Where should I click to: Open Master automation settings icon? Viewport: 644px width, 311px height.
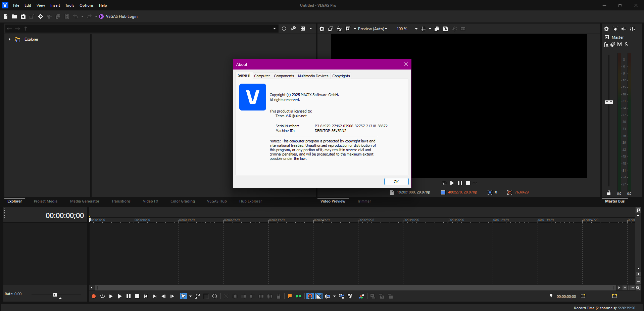tap(613, 45)
